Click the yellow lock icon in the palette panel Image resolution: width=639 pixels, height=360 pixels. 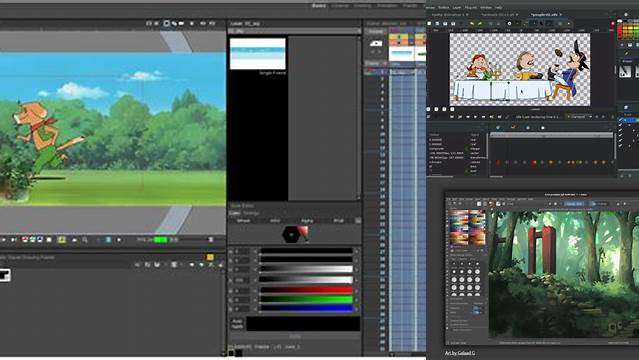pyautogui.click(x=210, y=257)
